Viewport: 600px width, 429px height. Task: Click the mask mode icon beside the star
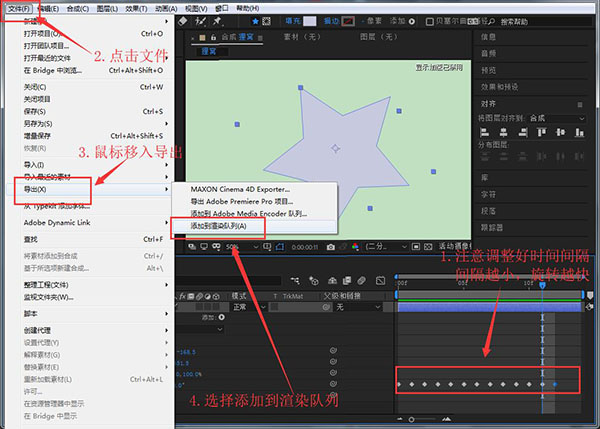266,21
